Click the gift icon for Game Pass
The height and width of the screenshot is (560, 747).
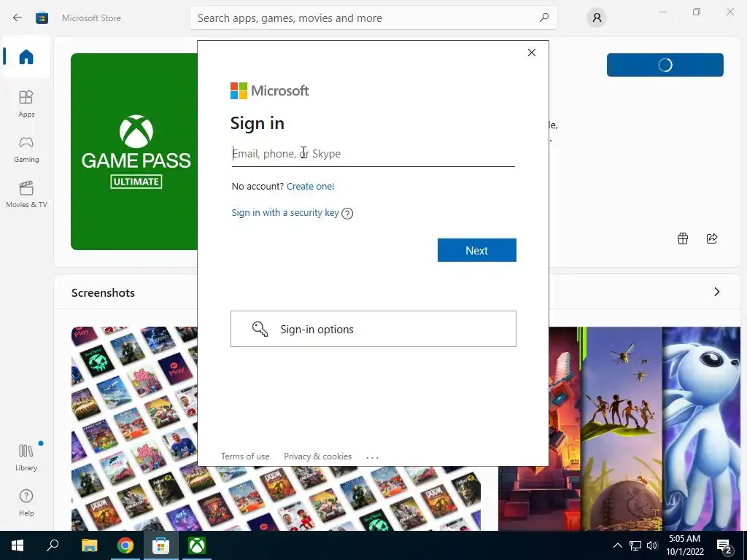pyautogui.click(x=683, y=238)
